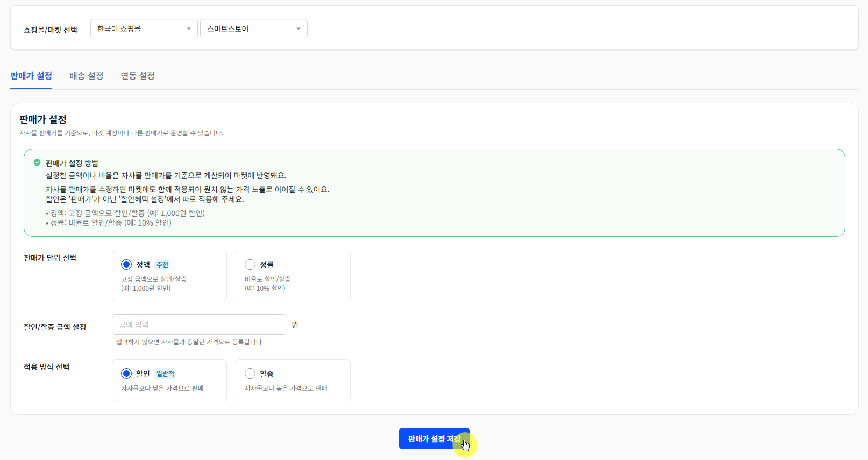The height and width of the screenshot is (460, 868).
Task: Expand the 스마트스토어 market dropdown
Action: 253,28
